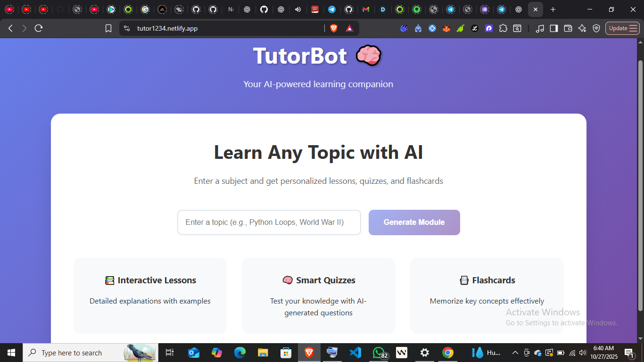Open the Windows Start menu
This screenshot has height=362, width=644.
(11, 353)
